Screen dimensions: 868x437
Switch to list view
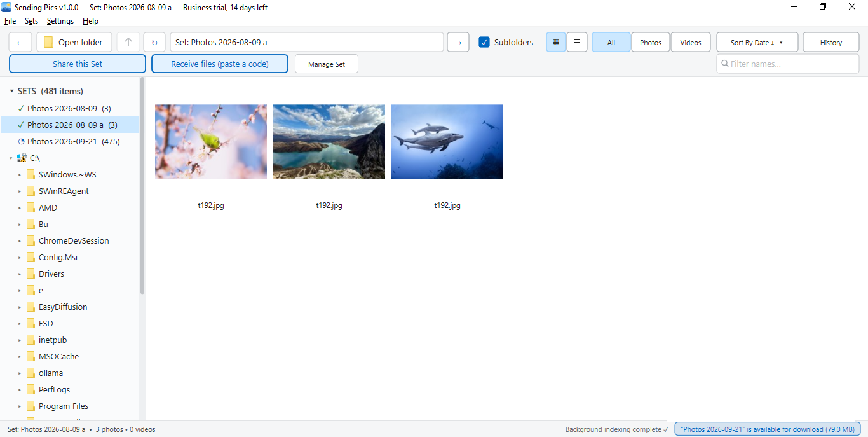577,43
